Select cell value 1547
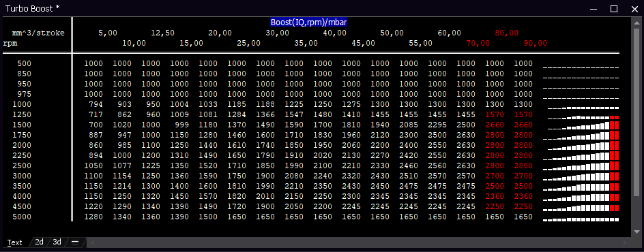 tap(295, 114)
